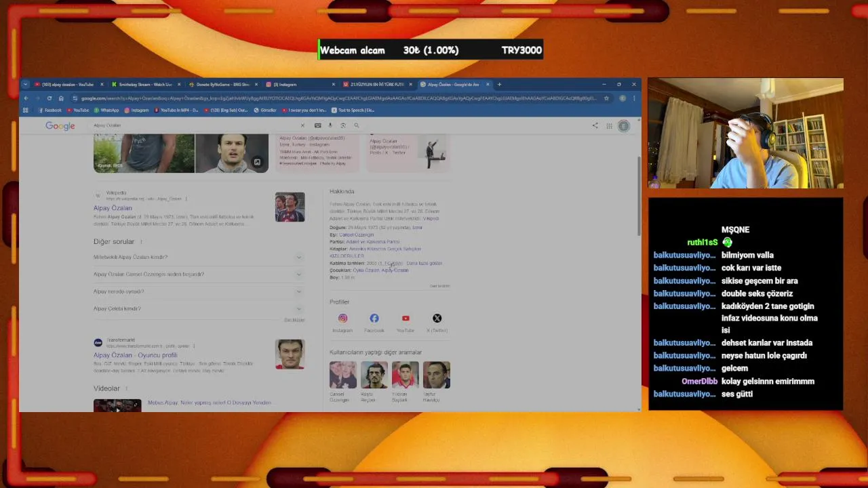Open 'Alpay Özalan - Oyuncu profili' result
Viewport: 868px width, 488px height.
[135, 355]
